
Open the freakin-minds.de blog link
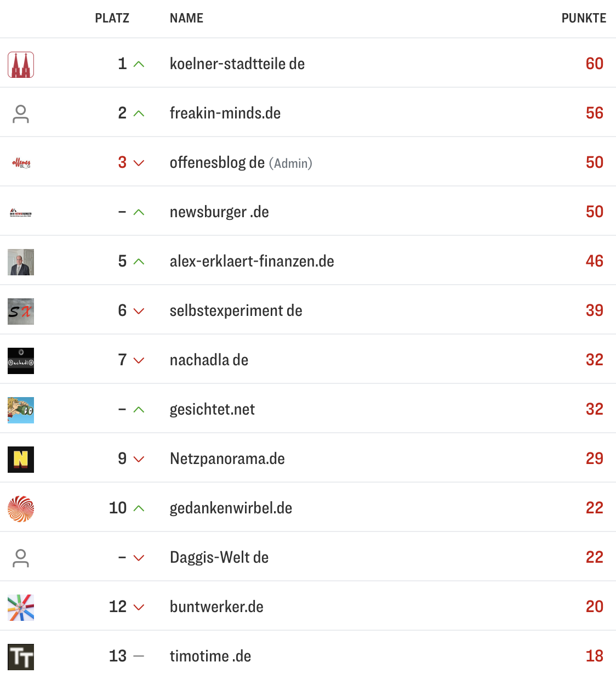click(x=225, y=113)
